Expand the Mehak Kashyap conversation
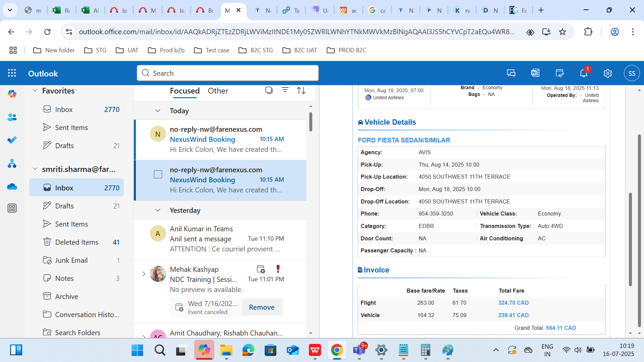 144,274
